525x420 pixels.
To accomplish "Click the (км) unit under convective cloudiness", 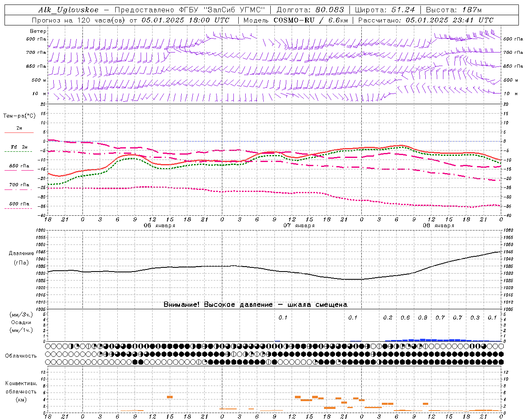I will (x=21, y=399).
